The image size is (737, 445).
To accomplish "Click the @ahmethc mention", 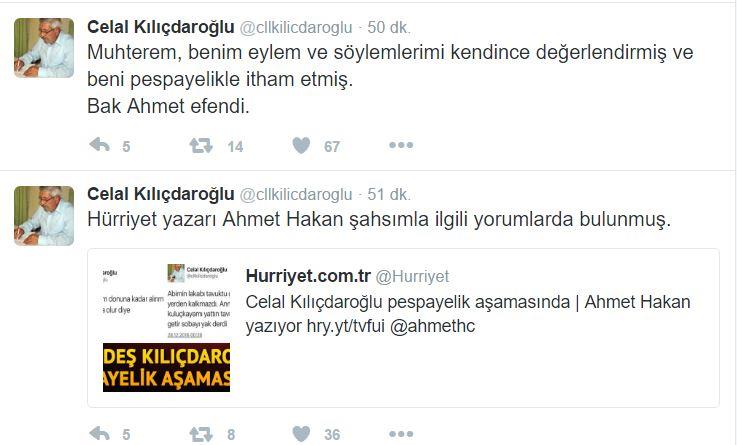I will 432,326.
